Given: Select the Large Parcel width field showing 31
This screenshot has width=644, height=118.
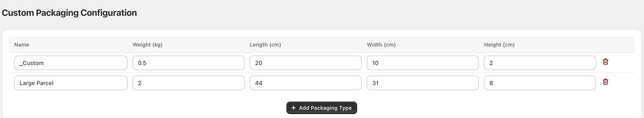Looking at the screenshot, I should click(x=423, y=83).
